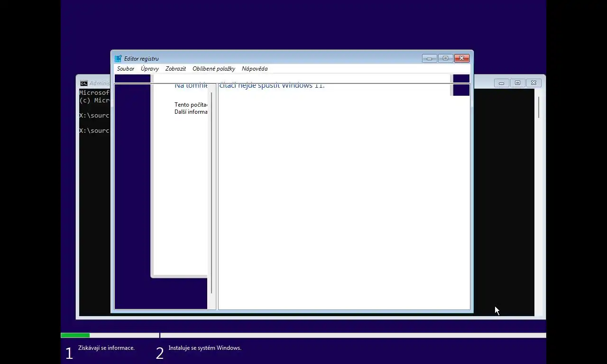Open the Úpravy menu
Viewport: 607px width, 364px height.
pyautogui.click(x=150, y=69)
